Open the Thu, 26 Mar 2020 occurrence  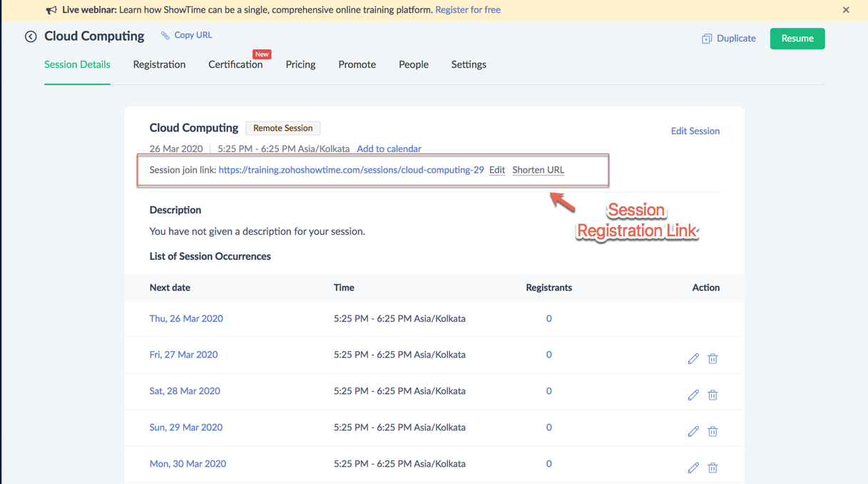point(186,319)
